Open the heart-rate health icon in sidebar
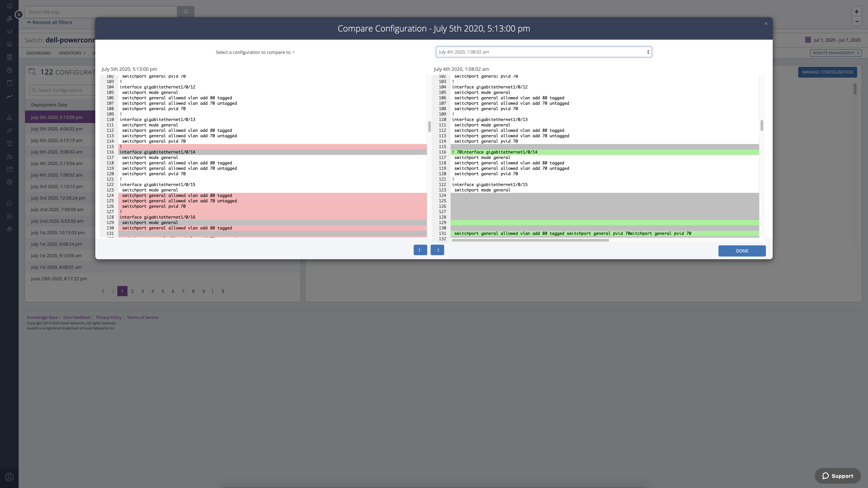The image size is (868, 488). (9, 44)
